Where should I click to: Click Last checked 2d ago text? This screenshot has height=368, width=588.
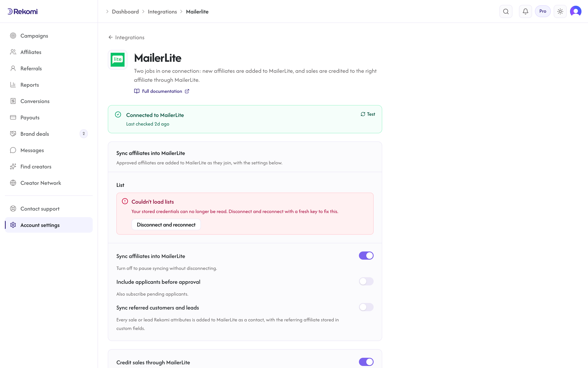(148, 124)
